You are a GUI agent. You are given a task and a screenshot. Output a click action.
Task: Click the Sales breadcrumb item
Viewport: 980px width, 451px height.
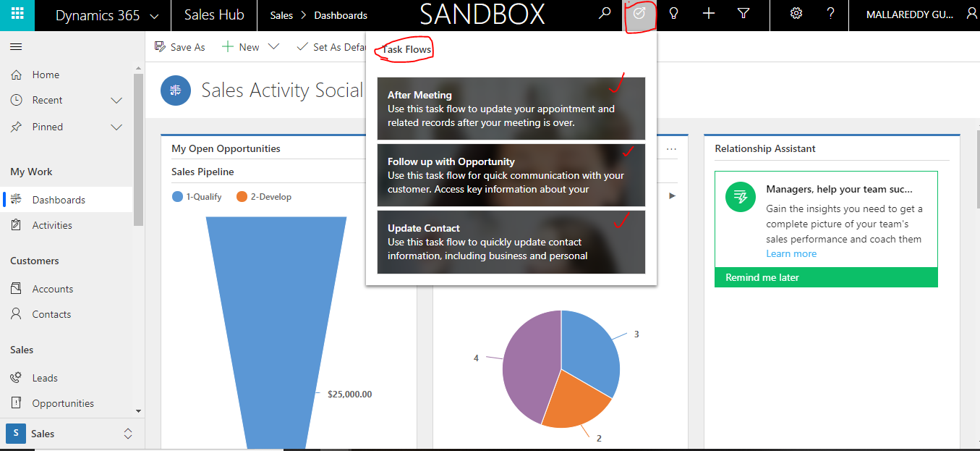[281, 15]
